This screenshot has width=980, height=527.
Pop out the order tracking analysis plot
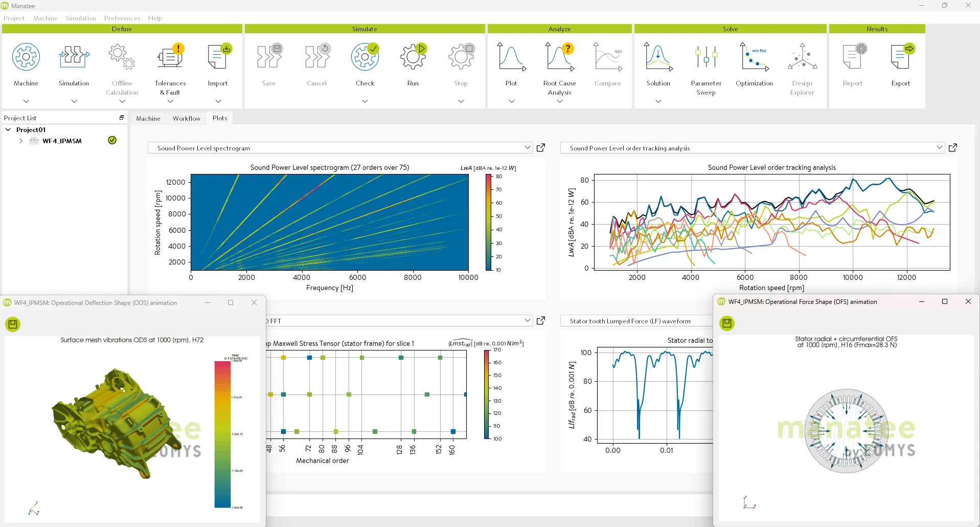tap(953, 148)
